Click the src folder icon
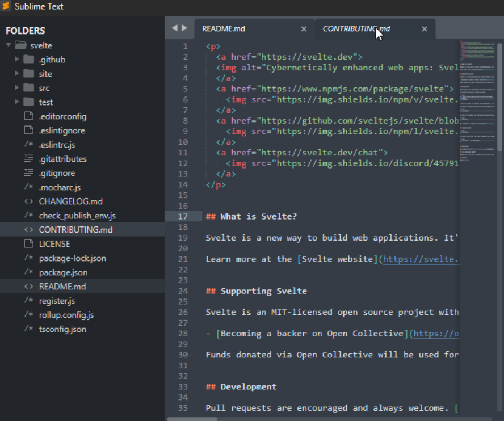The image size is (504, 421). tap(28, 88)
